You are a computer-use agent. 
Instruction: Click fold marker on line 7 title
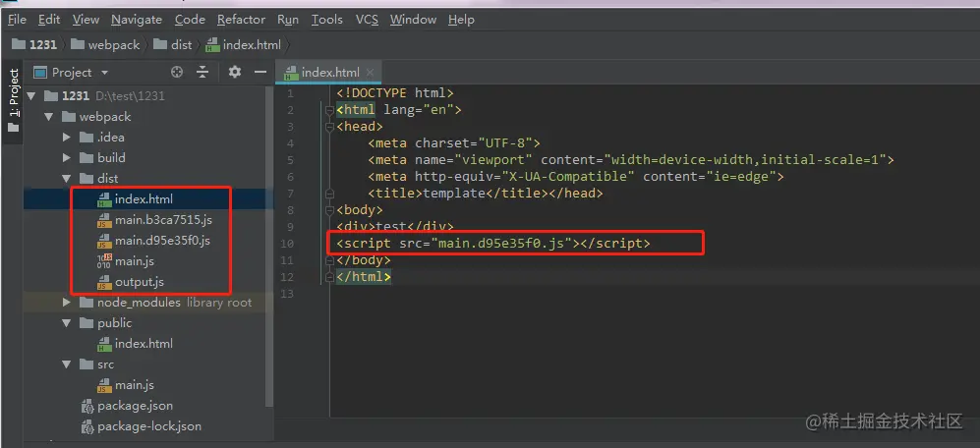[x=330, y=194]
